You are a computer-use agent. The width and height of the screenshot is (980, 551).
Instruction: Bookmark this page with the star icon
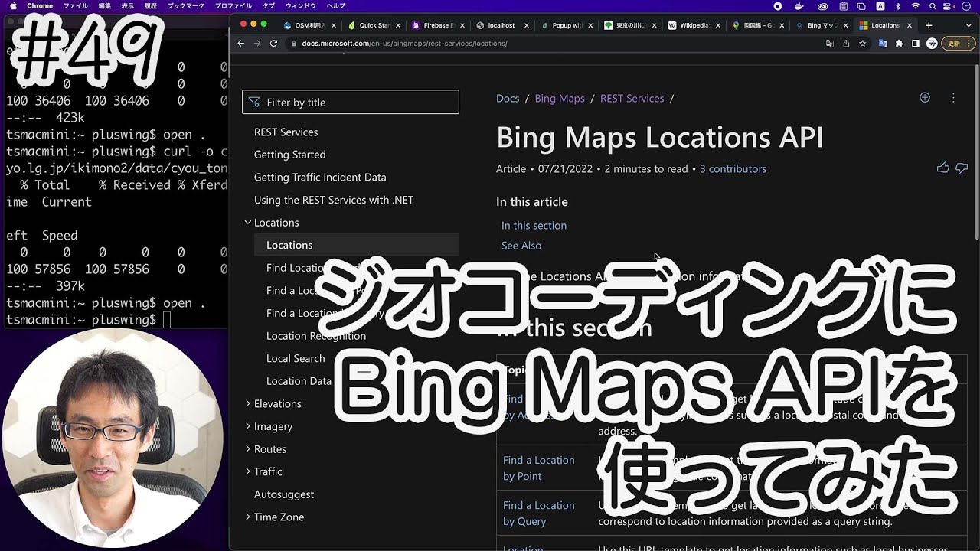tap(862, 44)
